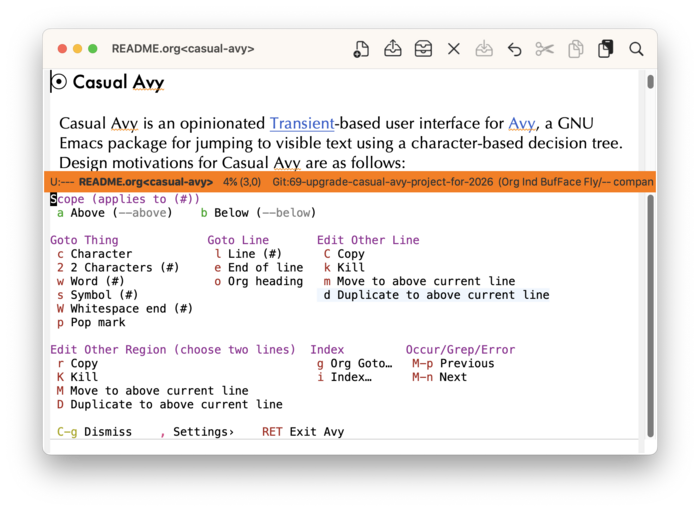
Task: Select Org heading under Goto Line
Action: (x=258, y=282)
